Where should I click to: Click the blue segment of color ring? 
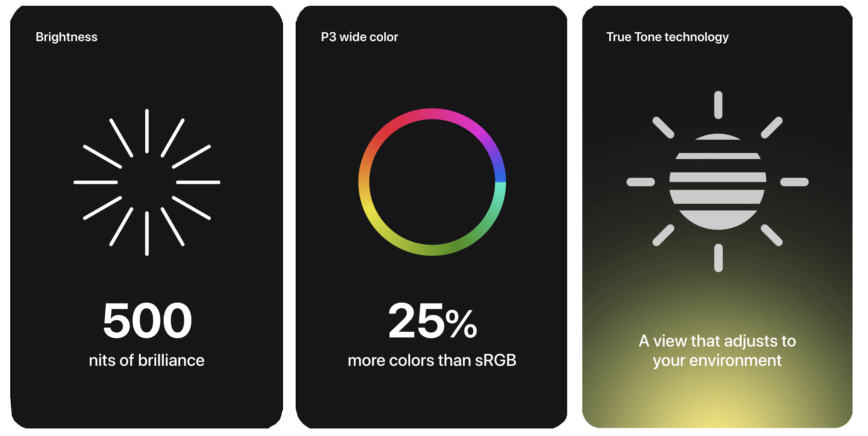tap(500, 170)
